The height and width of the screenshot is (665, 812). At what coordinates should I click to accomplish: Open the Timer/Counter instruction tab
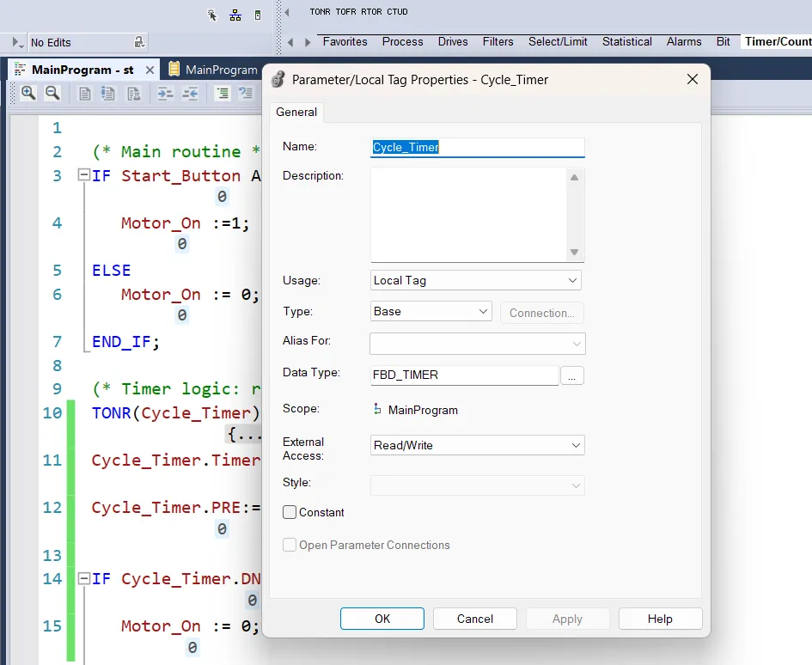778,42
